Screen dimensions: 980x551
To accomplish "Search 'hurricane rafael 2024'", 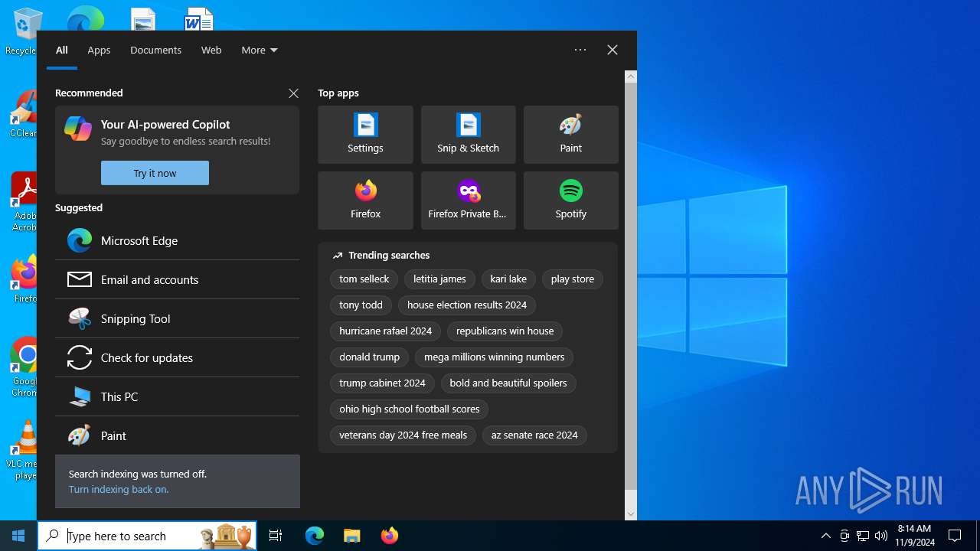I will (x=385, y=331).
